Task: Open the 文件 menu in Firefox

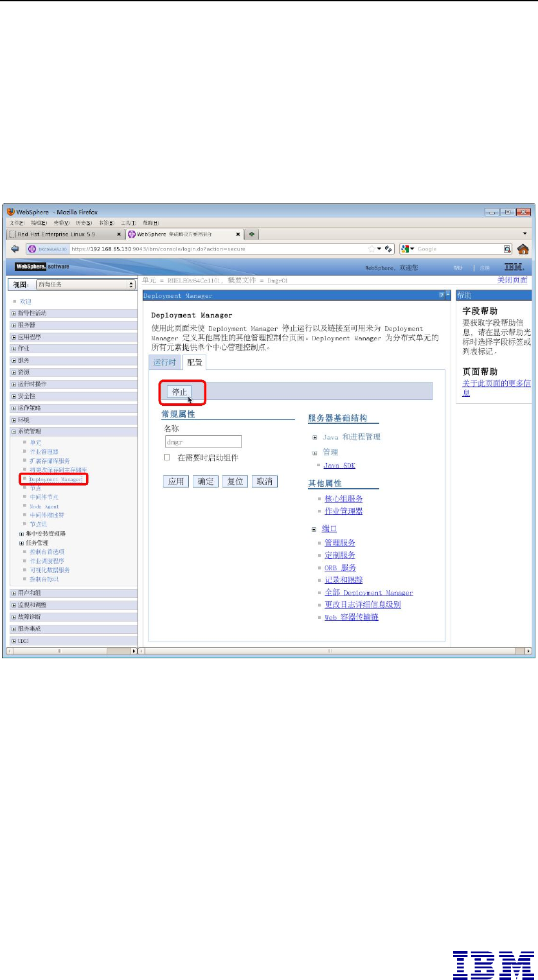Action: [16, 222]
